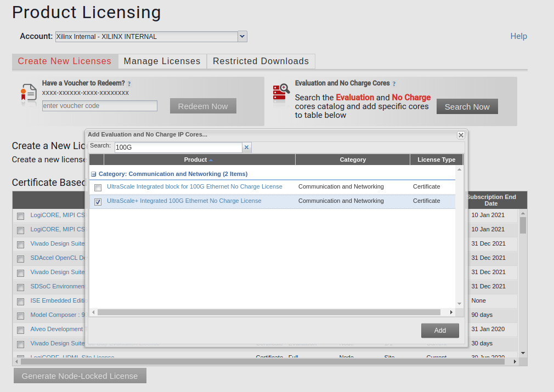Select the Model Composer row checkbox
This screenshot has width=554, height=392.
pyautogui.click(x=21, y=316)
